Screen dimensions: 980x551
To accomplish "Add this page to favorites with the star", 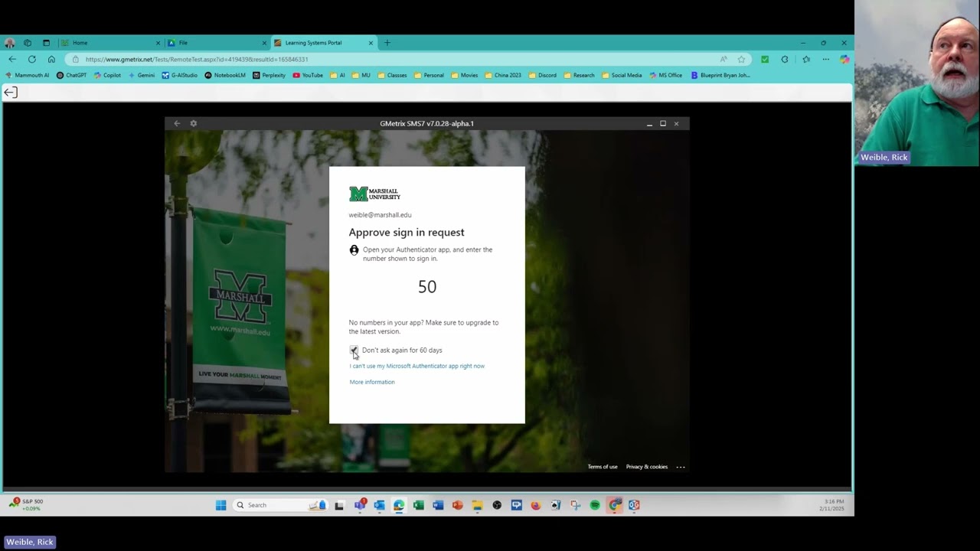I will [x=741, y=59].
